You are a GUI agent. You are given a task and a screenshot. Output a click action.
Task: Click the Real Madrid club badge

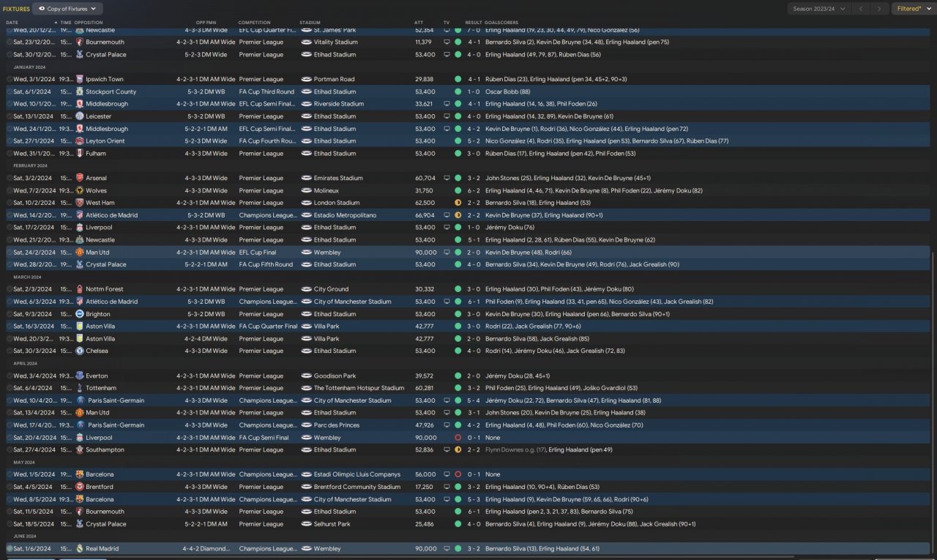point(79,548)
